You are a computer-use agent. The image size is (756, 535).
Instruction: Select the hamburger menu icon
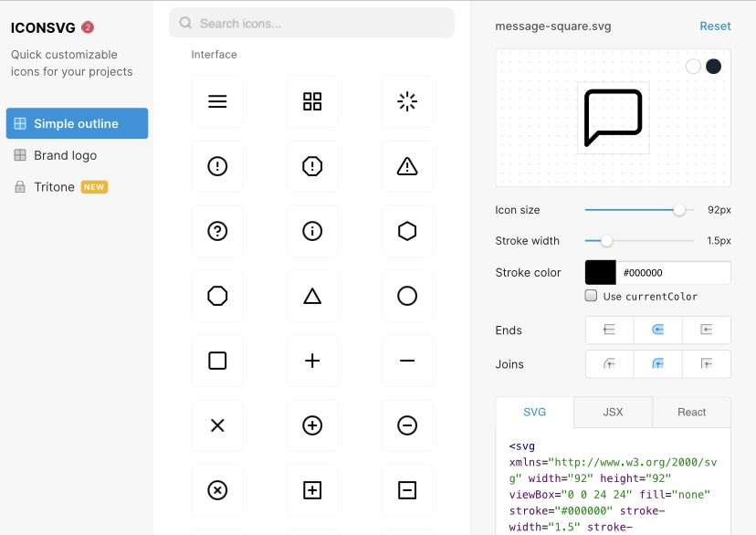[x=217, y=101]
